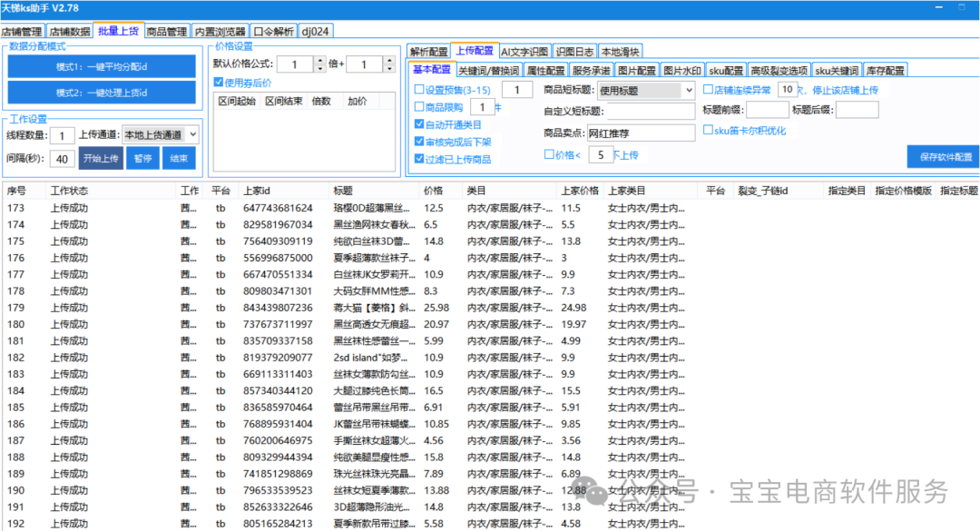Viewport: 980px width, 531px height.
Task: Decrease the price add-on value after 倍+
Action: tap(388, 67)
